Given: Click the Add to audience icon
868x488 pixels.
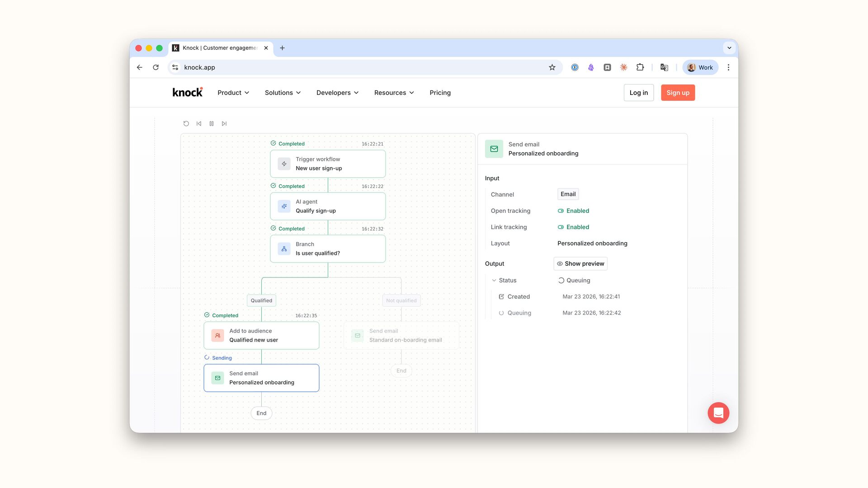Looking at the screenshot, I should (x=217, y=335).
